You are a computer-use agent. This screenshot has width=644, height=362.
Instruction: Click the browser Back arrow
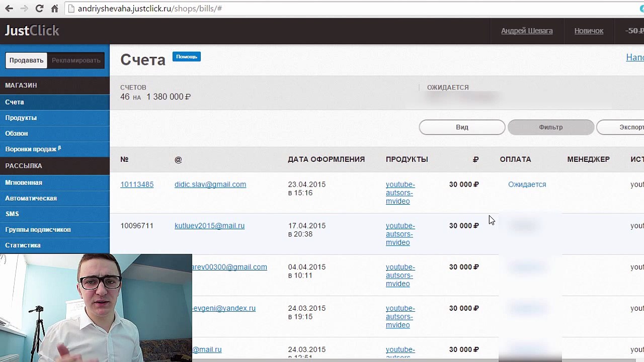point(9,9)
